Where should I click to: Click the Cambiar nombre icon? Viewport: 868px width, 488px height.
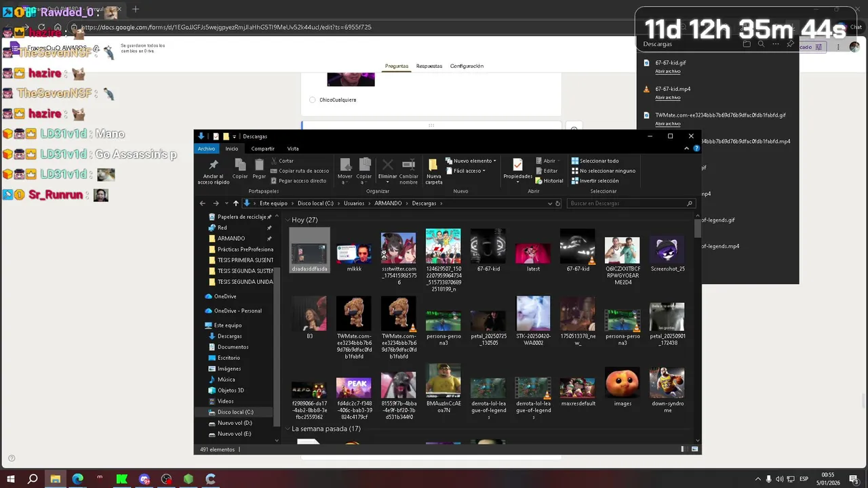point(408,165)
